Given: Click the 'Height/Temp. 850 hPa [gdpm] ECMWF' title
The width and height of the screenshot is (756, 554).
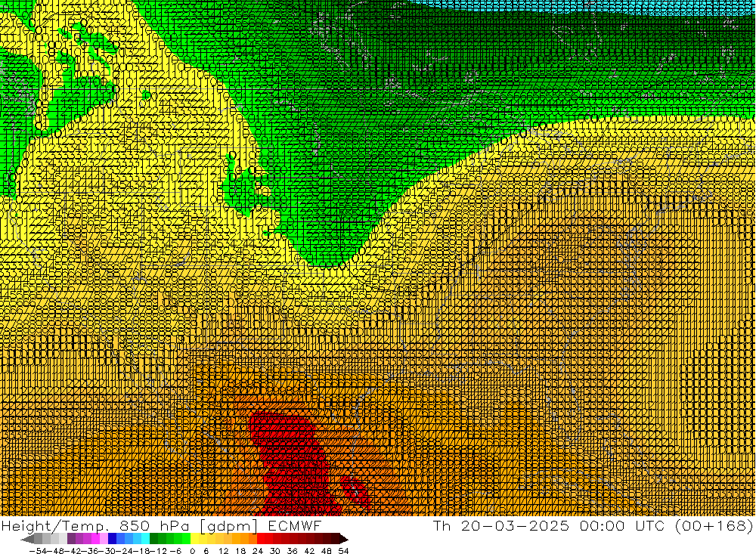Looking at the screenshot, I should (161, 525).
